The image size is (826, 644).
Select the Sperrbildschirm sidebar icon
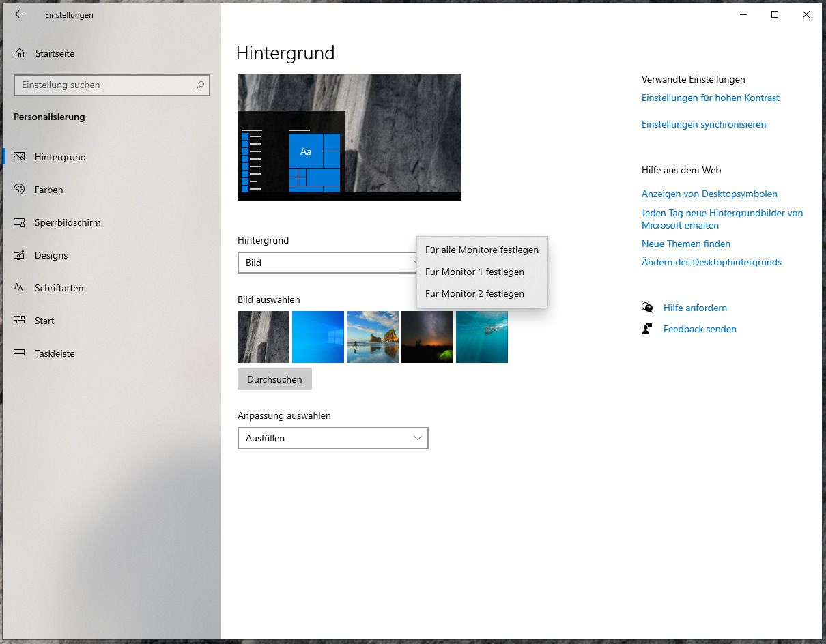(x=20, y=222)
